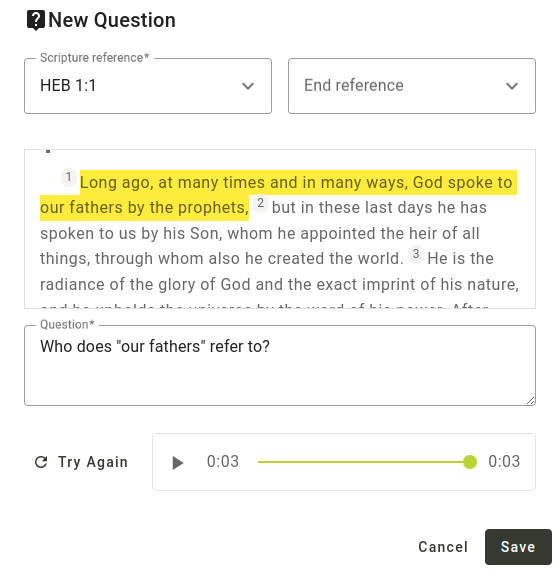This screenshot has width=560, height=573.
Task: Play the recorded audio question
Action: click(x=178, y=463)
